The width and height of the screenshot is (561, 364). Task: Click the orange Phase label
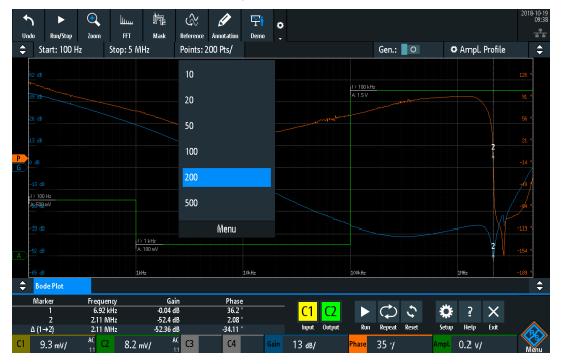click(358, 344)
